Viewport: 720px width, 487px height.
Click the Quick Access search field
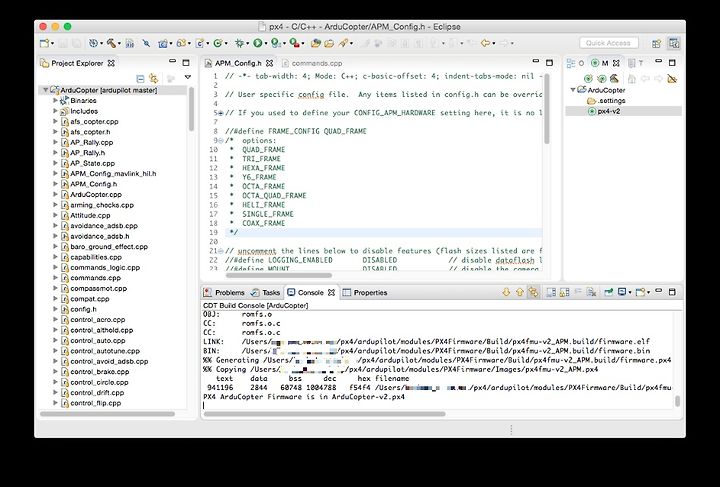point(608,43)
